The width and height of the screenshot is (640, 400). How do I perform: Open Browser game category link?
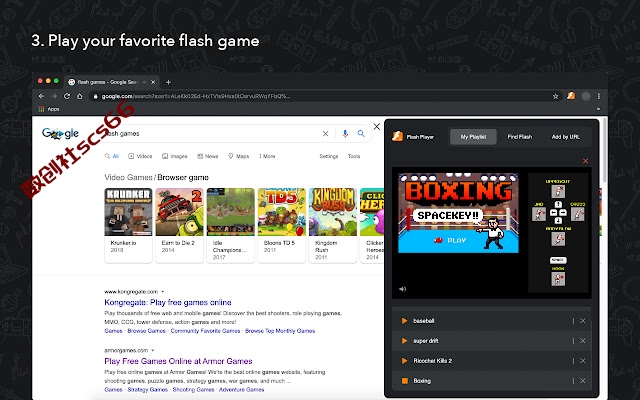[x=183, y=178]
